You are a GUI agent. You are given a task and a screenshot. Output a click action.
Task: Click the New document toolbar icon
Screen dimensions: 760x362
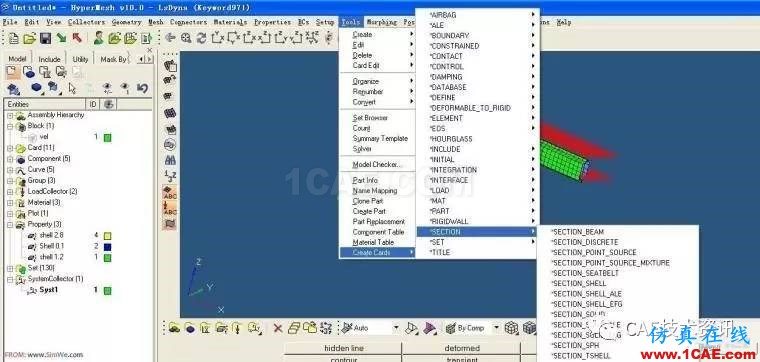tap(14, 38)
